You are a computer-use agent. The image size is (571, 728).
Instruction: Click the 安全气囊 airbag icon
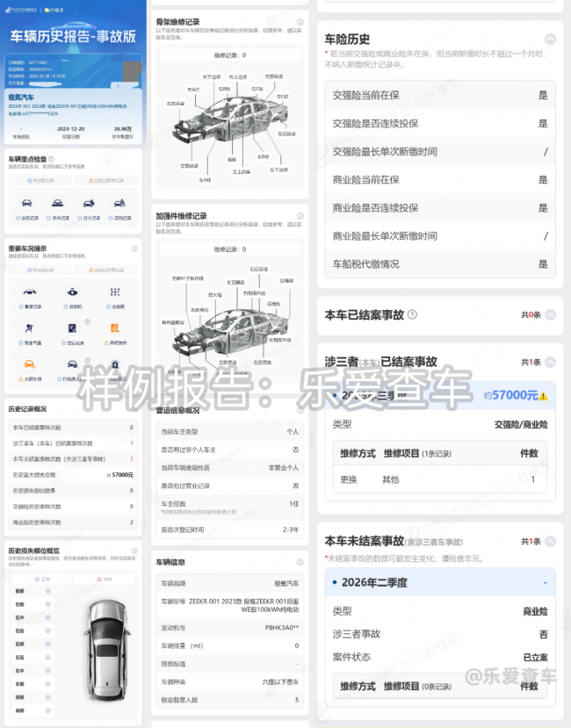click(29, 328)
